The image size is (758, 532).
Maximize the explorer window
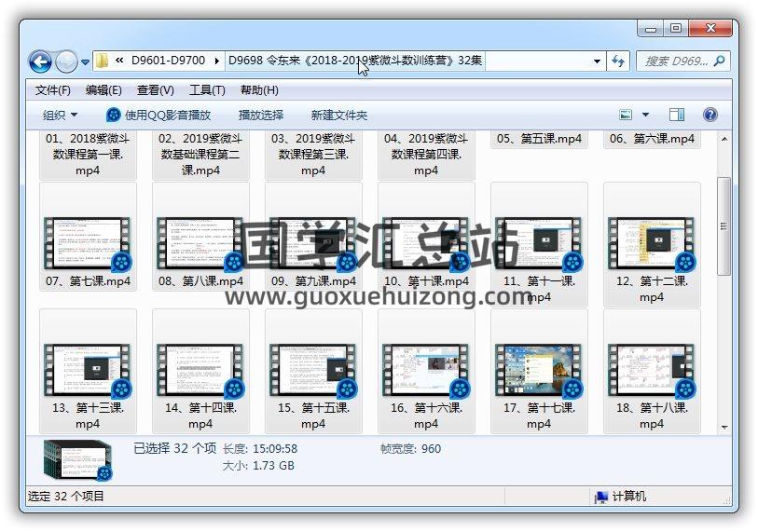676,29
